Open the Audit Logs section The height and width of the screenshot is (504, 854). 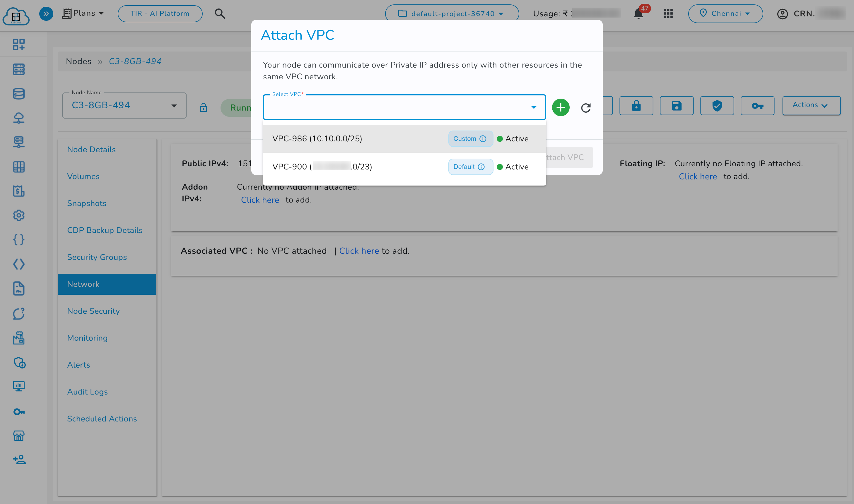pos(87,392)
